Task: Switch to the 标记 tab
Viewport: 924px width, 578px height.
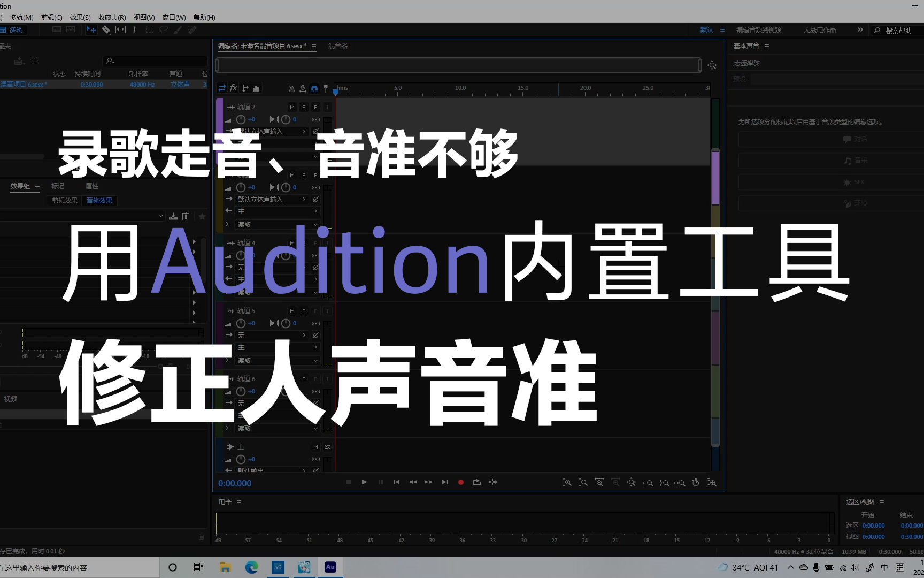Action: [58, 186]
